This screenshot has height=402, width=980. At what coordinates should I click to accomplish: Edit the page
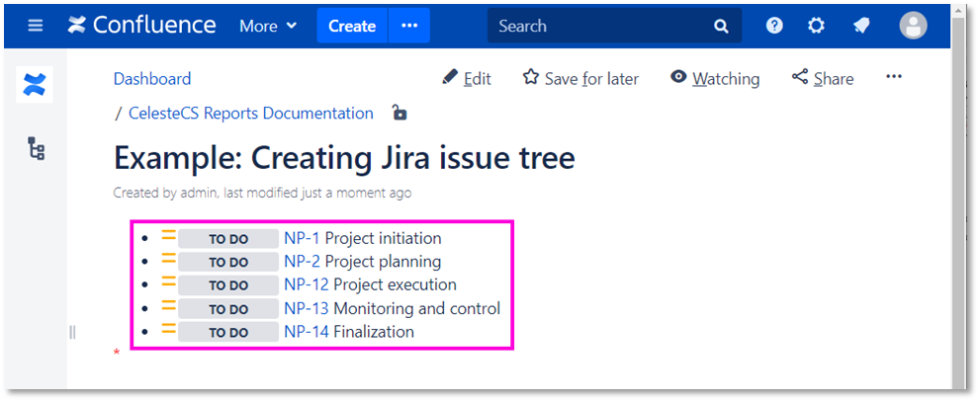(466, 78)
